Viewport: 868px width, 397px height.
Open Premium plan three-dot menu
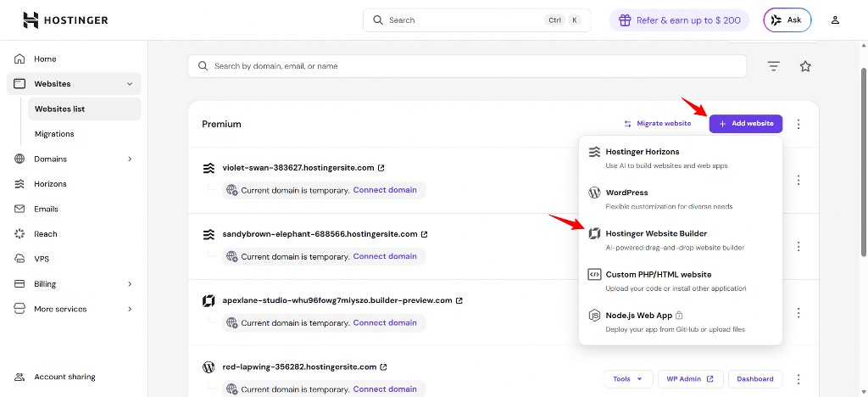pos(798,124)
